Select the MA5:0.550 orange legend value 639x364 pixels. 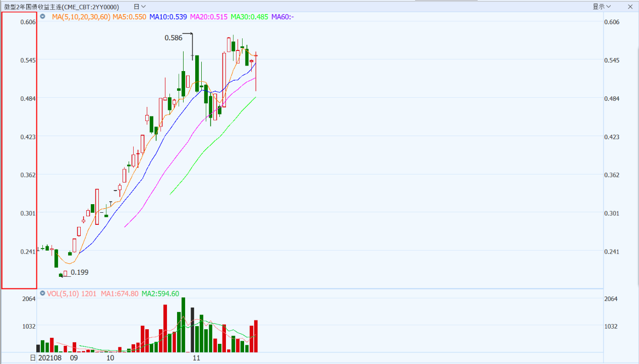pyautogui.click(x=129, y=17)
